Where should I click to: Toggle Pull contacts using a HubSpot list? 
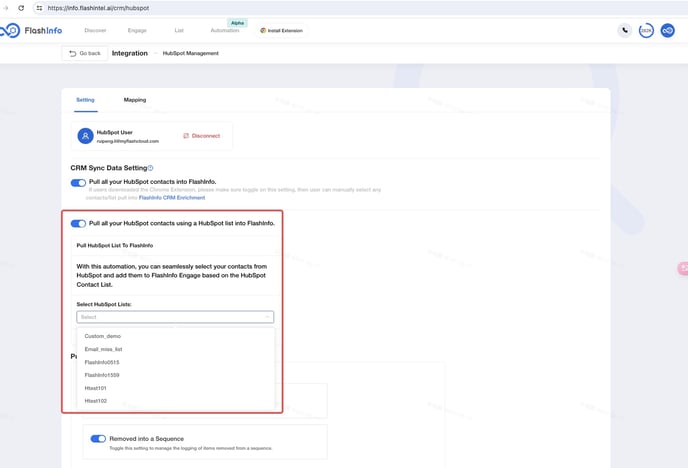[x=78, y=224]
